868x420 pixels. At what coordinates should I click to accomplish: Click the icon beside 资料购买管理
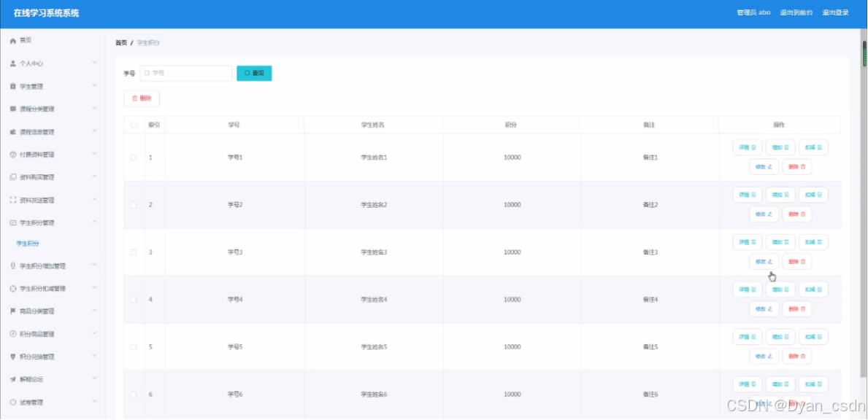[13, 177]
